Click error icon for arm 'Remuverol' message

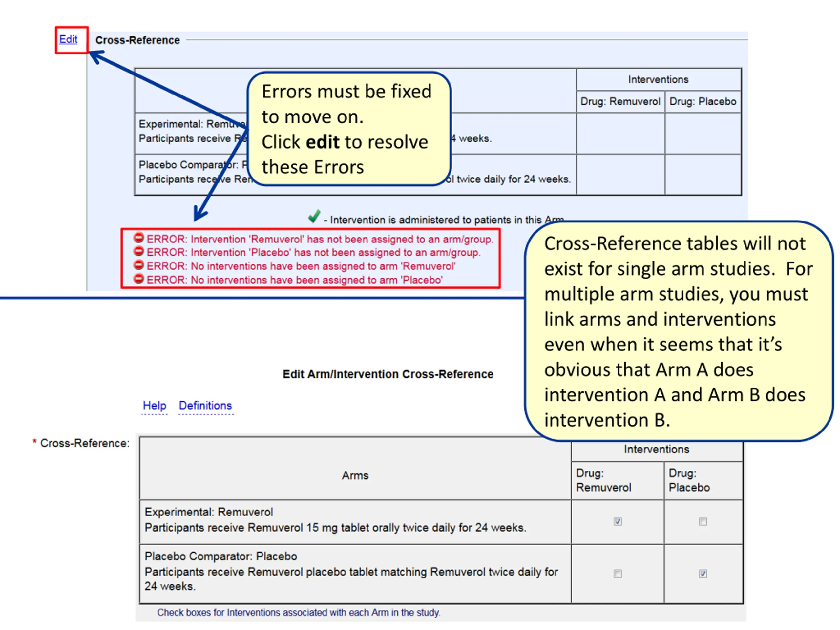(x=138, y=265)
